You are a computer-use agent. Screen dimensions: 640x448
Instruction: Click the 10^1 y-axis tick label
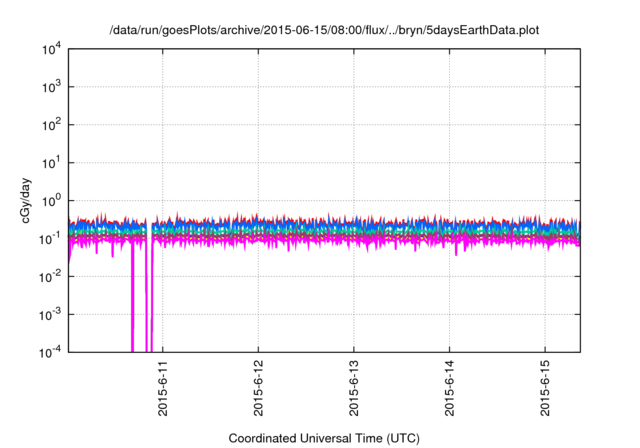(51, 163)
